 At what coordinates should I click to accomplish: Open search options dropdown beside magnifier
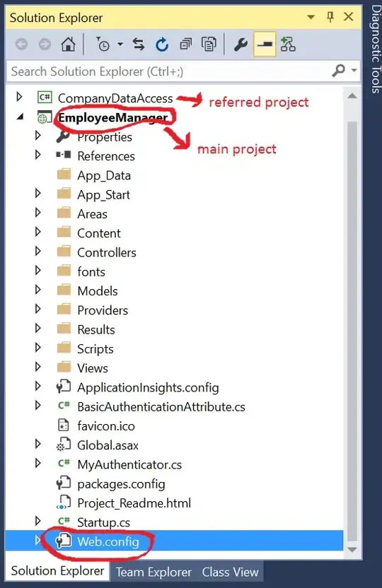(354, 70)
